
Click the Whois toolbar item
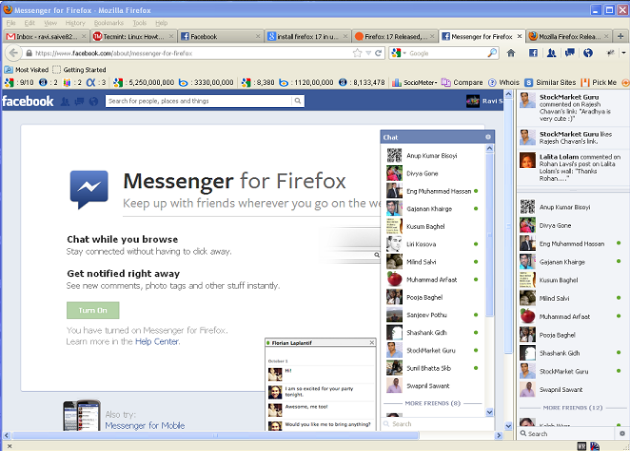coord(504,82)
